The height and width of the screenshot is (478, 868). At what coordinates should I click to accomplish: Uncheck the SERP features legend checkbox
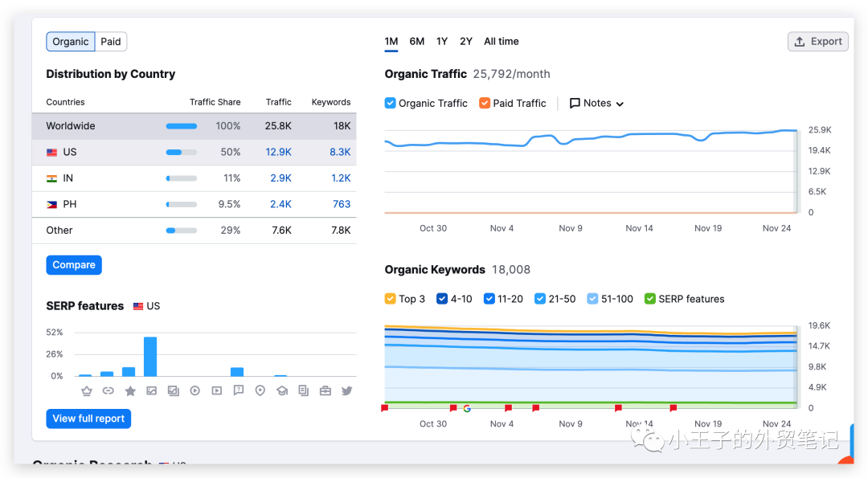click(x=650, y=299)
